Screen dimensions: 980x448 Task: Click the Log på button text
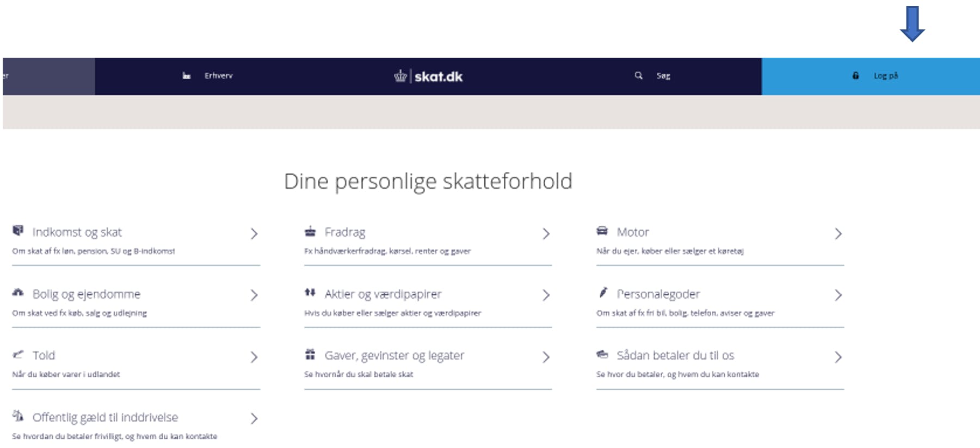click(x=885, y=76)
